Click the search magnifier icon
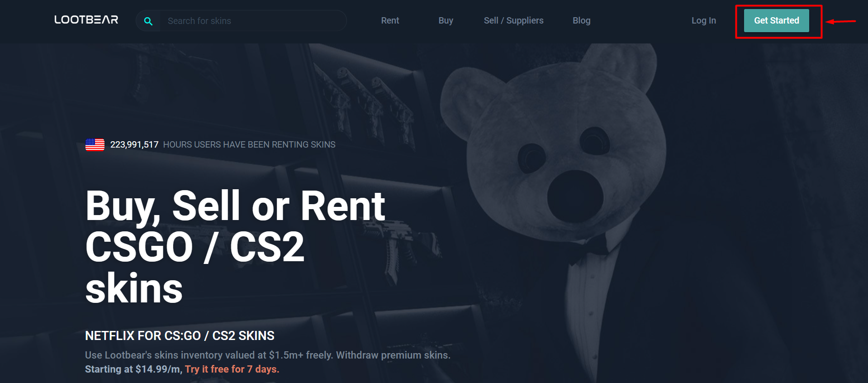 click(x=148, y=21)
